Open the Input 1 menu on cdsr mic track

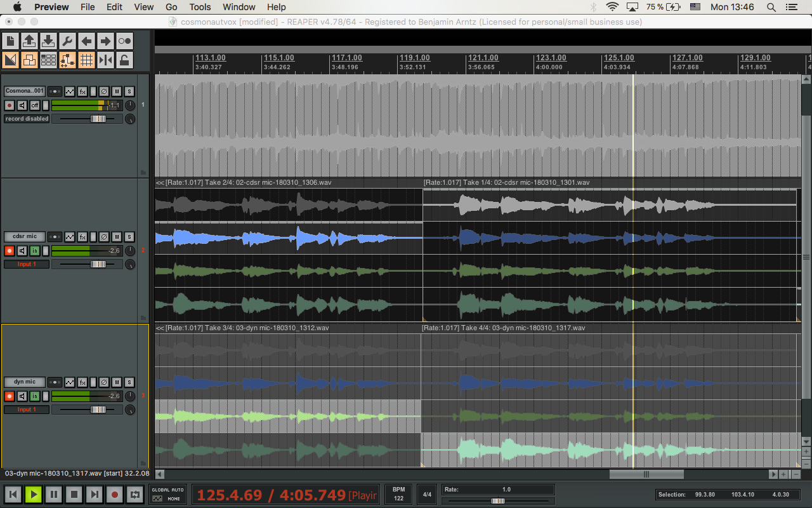tap(27, 264)
